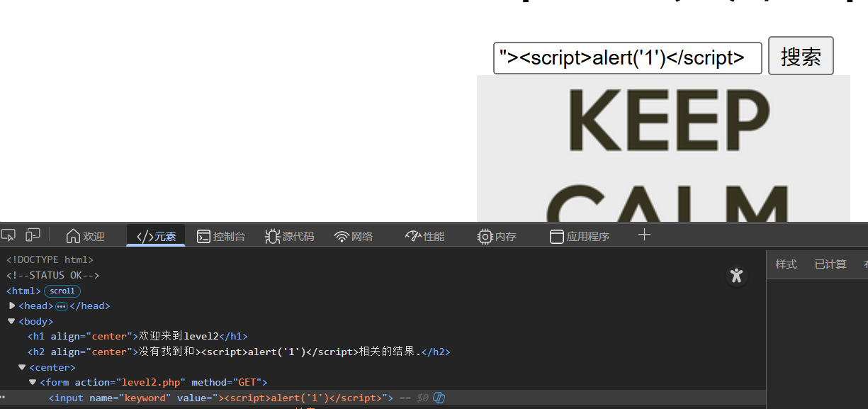Open the 性能 performance tab
868x409 pixels.
424,236
